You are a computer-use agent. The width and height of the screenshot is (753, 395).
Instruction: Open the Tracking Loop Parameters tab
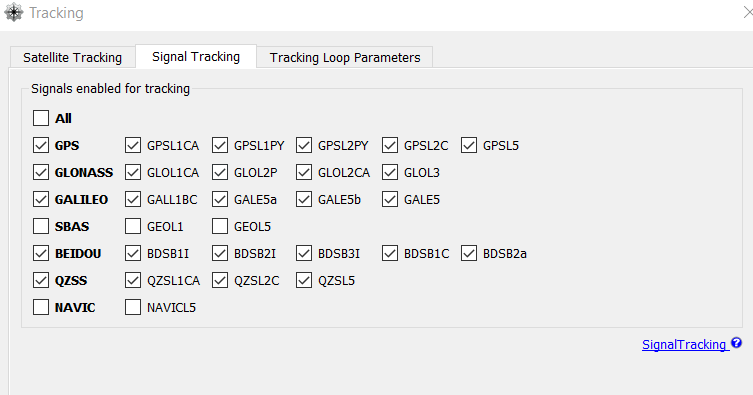pos(345,57)
